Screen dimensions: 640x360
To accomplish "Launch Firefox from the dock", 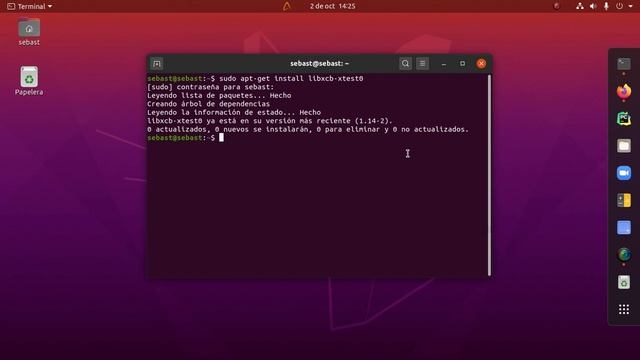I will (624, 91).
